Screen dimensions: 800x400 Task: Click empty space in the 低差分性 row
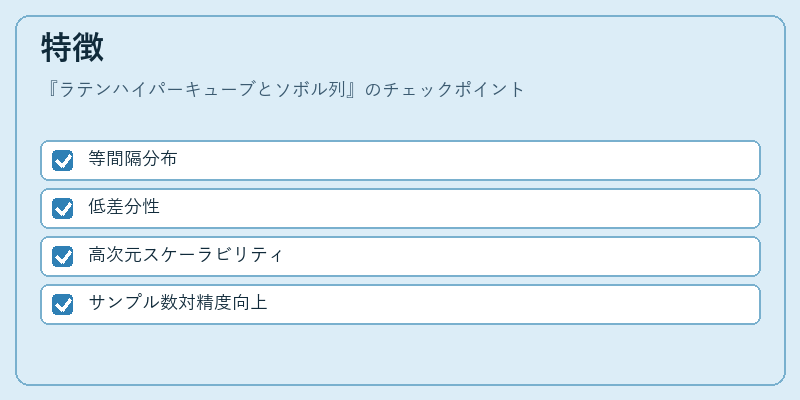(x=459, y=209)
